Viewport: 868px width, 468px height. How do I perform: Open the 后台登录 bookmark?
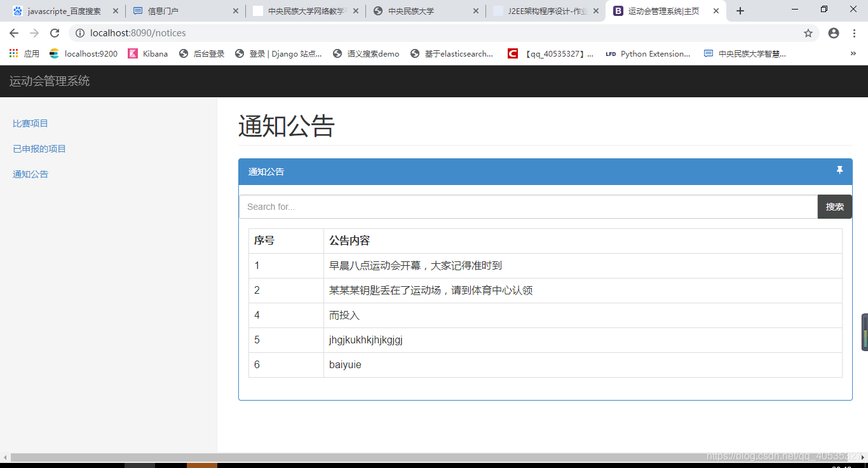(x=202, y=54)
